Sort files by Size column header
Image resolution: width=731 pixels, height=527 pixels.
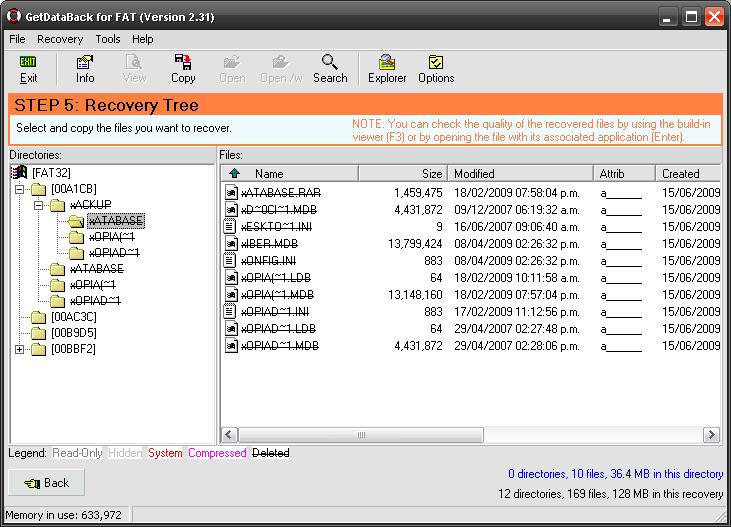point(403,173)
